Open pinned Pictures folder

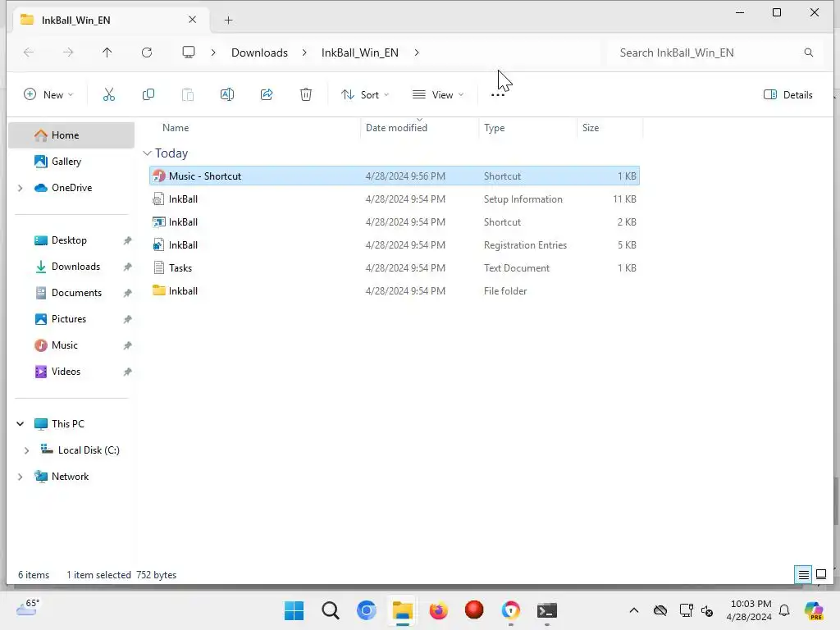(x=69, y=319)
